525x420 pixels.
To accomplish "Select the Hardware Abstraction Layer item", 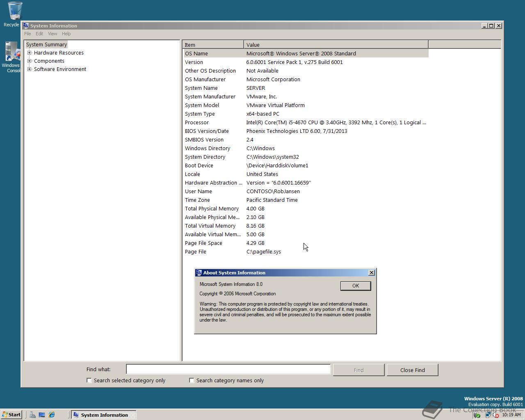I will tap(214, 183).
